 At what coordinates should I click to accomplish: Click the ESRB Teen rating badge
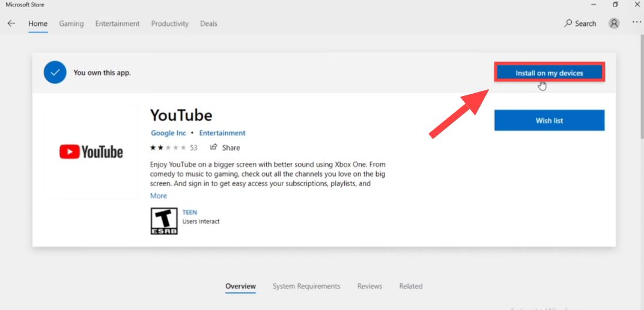pos(164,221)
